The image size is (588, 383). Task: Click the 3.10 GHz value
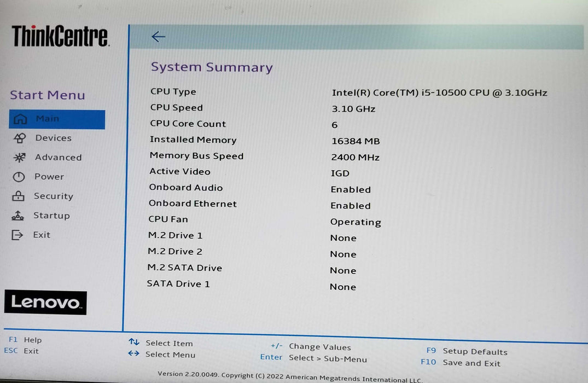(x=353, y=109)
